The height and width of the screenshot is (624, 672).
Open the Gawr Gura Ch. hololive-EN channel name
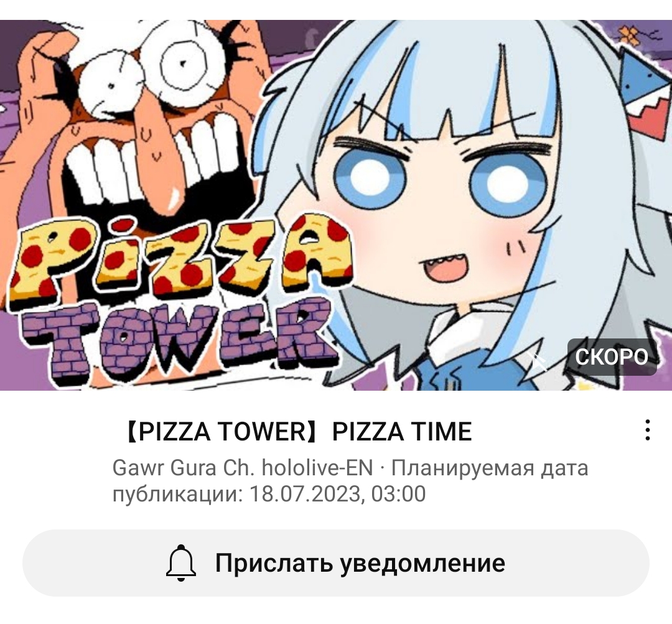tap(243, 468)
